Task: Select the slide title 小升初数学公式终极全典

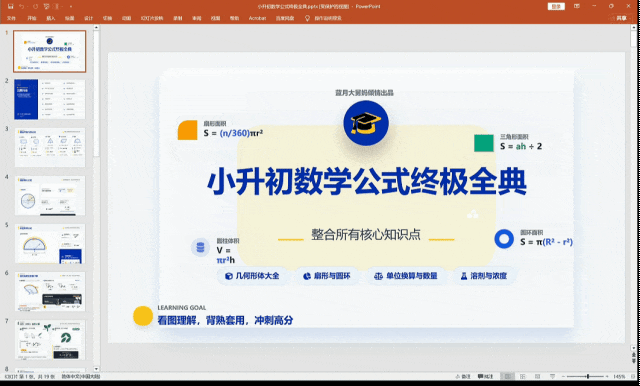Action: pos(367,182)
